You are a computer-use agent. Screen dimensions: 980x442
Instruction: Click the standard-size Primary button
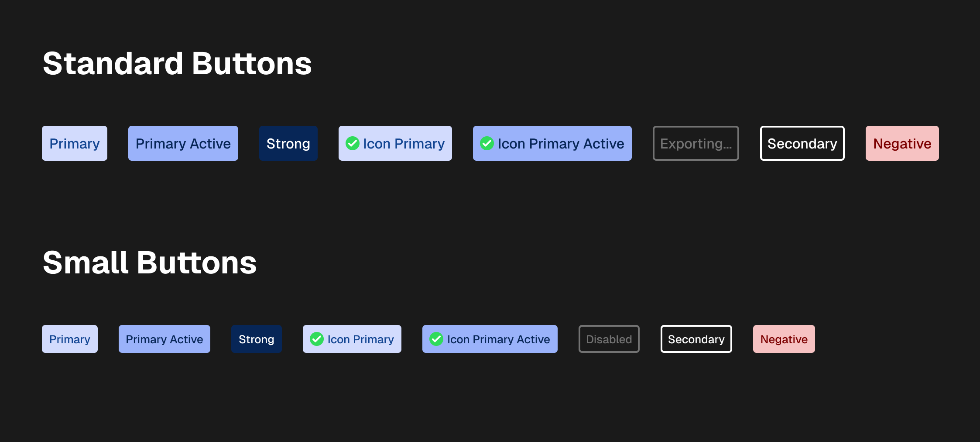[75, 143]
